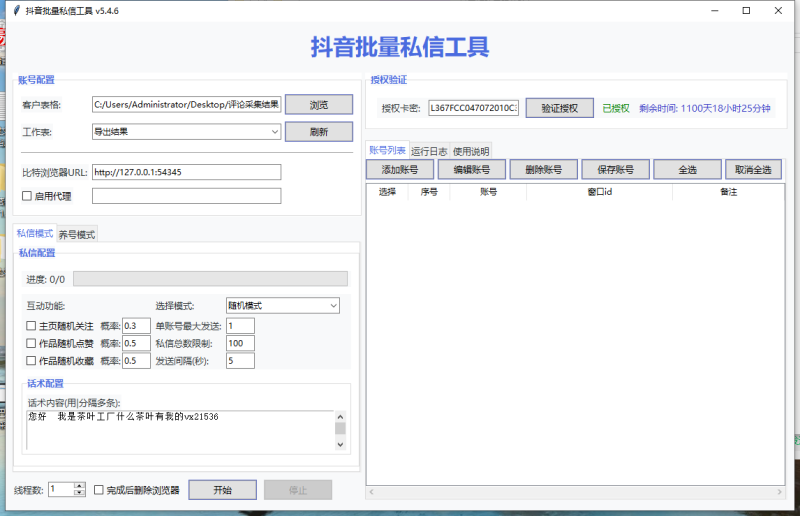Open the 账号列表 tab

(387, 150)
